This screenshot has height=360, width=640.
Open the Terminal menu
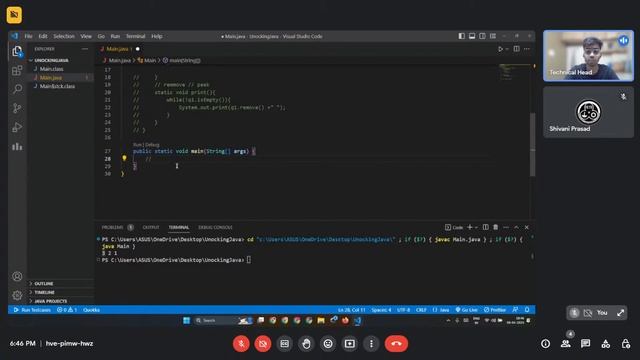(135, 36)
